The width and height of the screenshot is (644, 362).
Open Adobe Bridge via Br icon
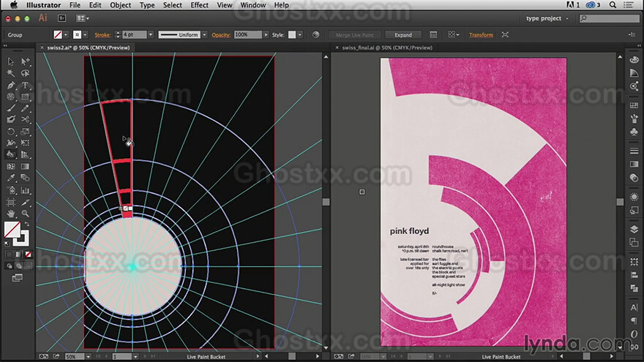click(62, 18)
